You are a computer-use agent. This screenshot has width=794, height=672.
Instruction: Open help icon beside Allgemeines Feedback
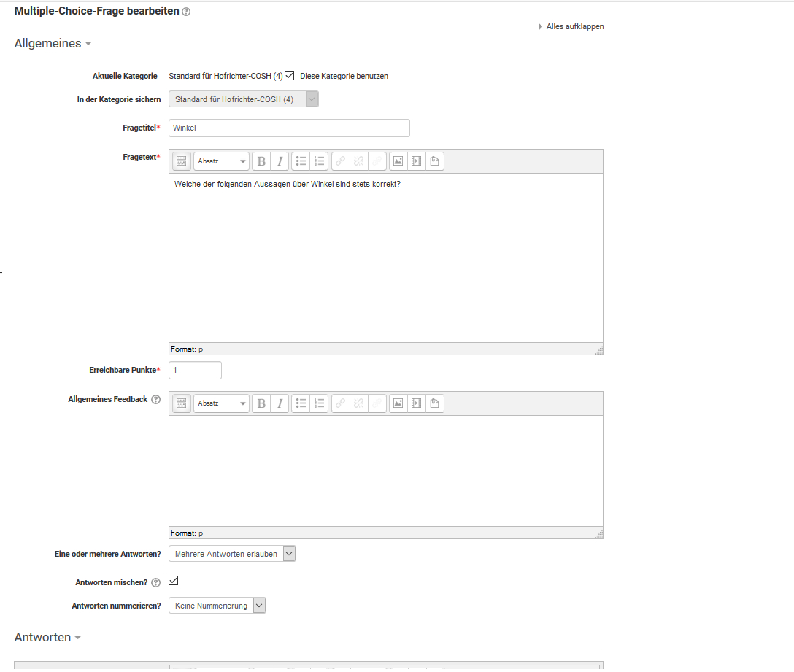(x=155, y=400)
